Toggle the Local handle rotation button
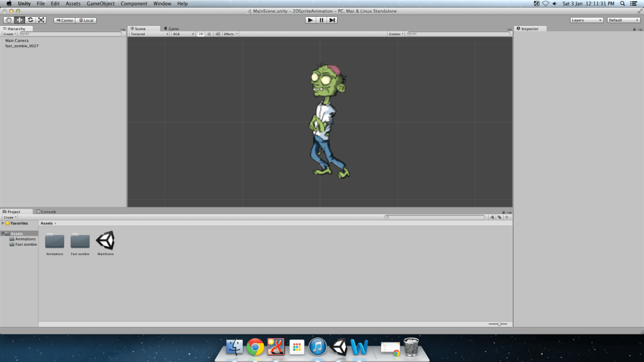This screenshot has height=362, width=644. coord(86,20)
